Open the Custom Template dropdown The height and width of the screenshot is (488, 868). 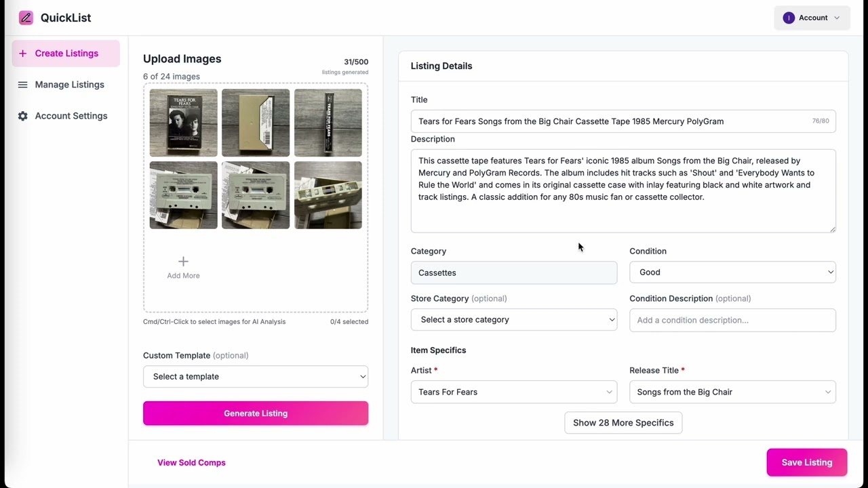click(256, 377)
